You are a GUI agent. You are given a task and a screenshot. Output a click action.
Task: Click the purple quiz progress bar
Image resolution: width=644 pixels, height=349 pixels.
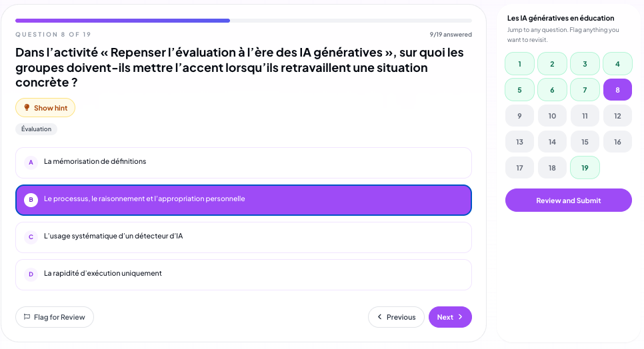point(123,21)
